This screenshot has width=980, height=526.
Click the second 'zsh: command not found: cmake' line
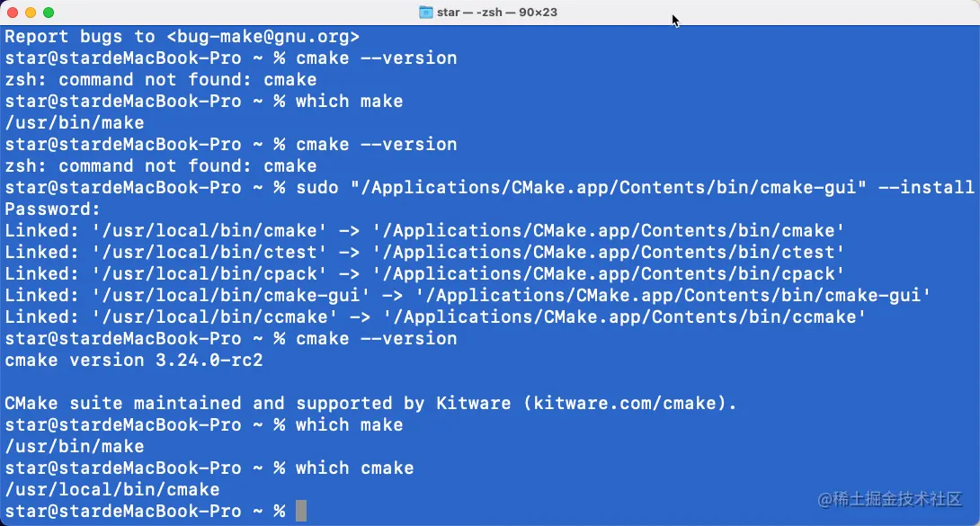pyautogui.click(x=161, y=166)
